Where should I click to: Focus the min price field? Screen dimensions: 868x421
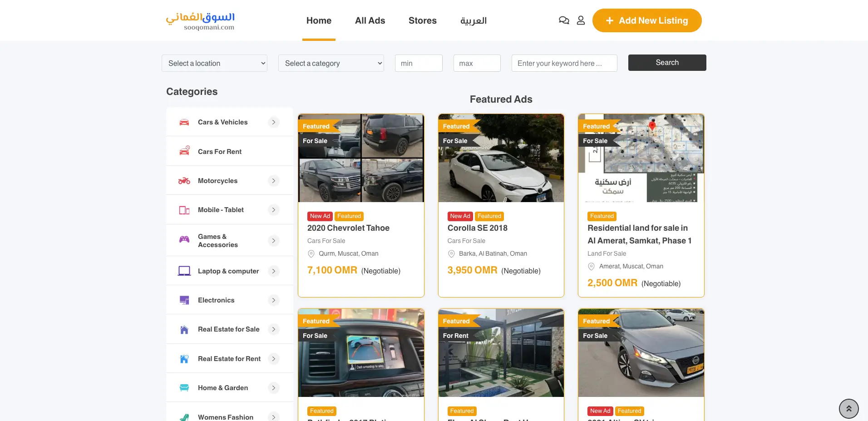(x=419, y=63)
